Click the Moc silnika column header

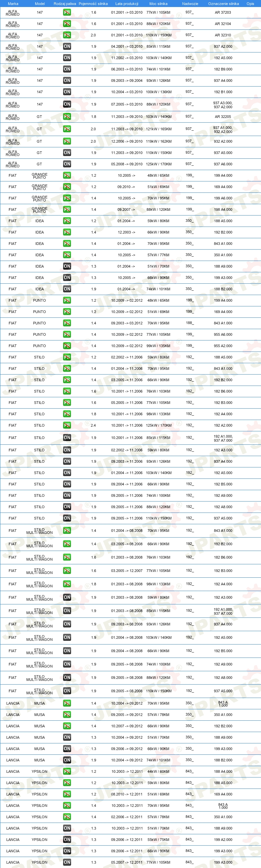158,4
